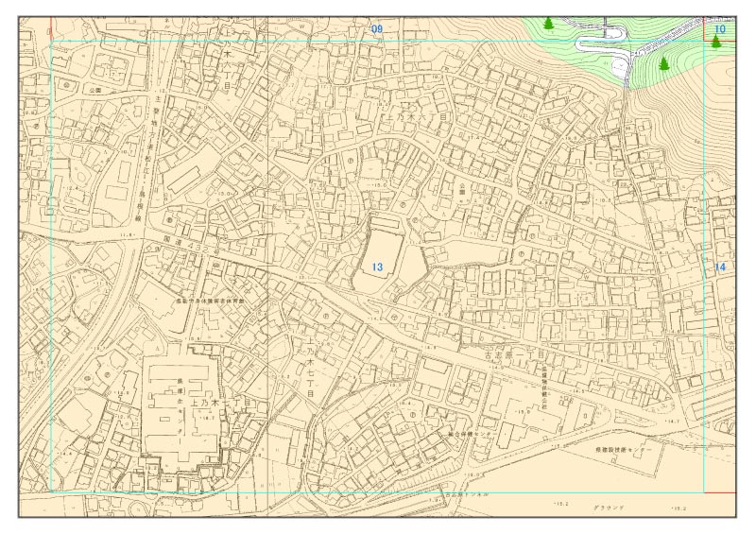Click the blue sheet number 14 label
756x534 pixels.
pos(720,267)
